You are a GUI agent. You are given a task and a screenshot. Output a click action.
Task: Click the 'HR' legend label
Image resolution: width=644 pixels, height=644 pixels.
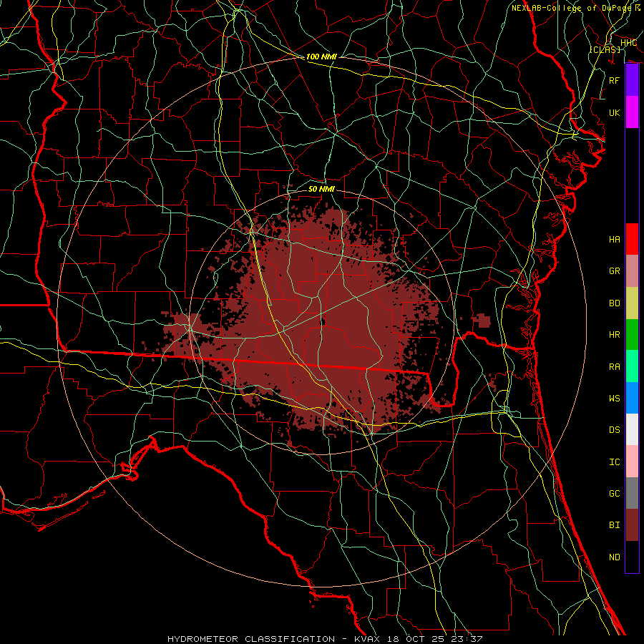[x=614, y=335]
